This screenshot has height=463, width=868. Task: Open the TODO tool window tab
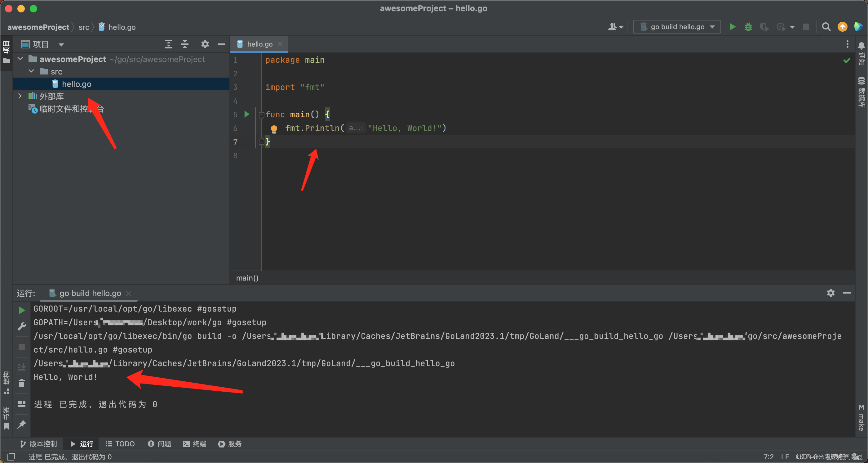click(x=120, y=444)
